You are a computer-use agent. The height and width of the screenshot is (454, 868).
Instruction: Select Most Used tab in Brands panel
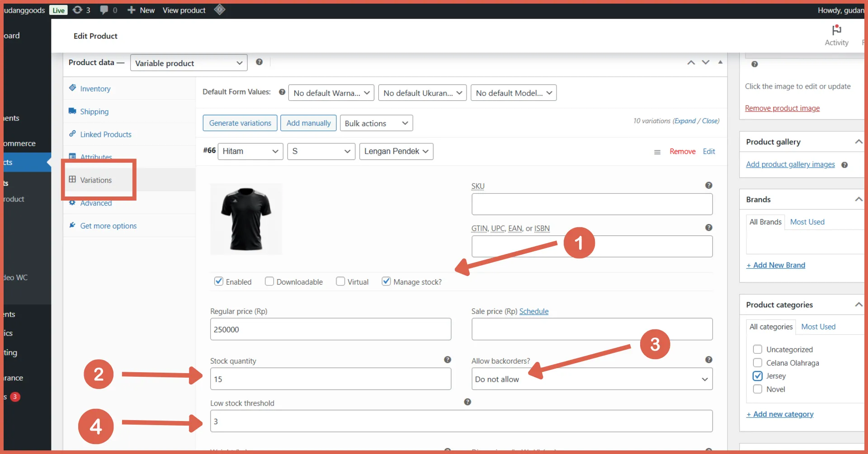click(807, 221)
